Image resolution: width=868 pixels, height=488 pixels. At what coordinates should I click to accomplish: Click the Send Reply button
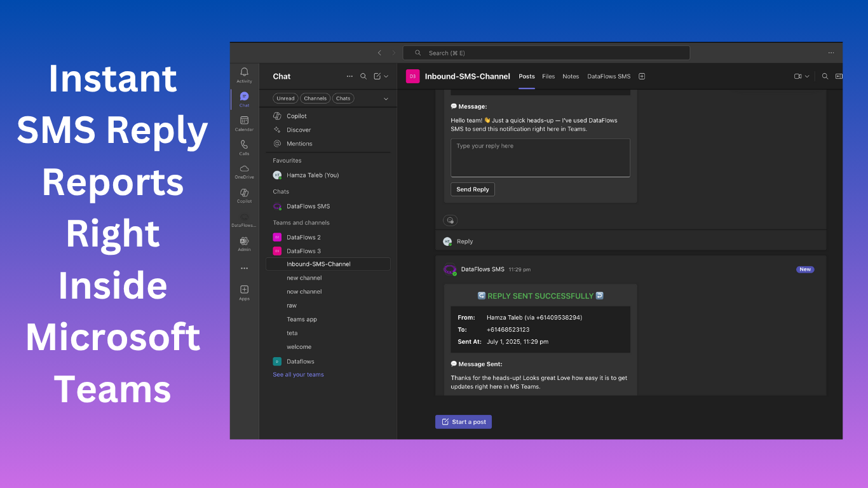[473, 189]
